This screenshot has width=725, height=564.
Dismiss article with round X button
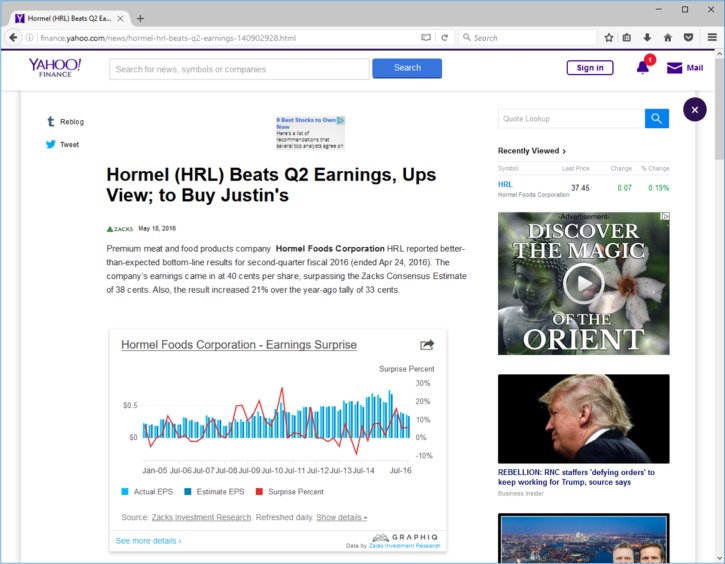click(694, 110)
